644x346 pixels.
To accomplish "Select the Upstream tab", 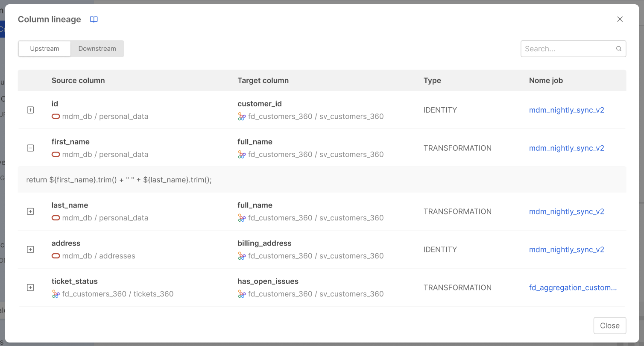I will coord(44,48).
